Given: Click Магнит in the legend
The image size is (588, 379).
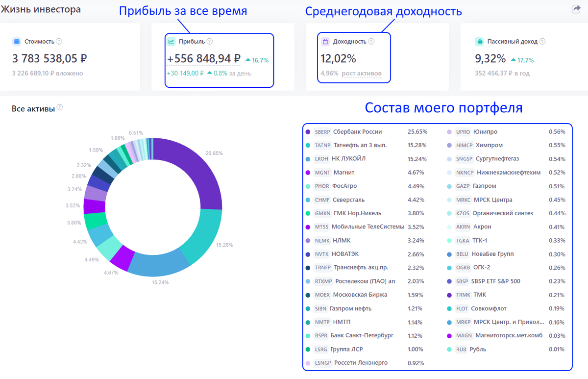Looking at the screenshot, I should [343, 173].
